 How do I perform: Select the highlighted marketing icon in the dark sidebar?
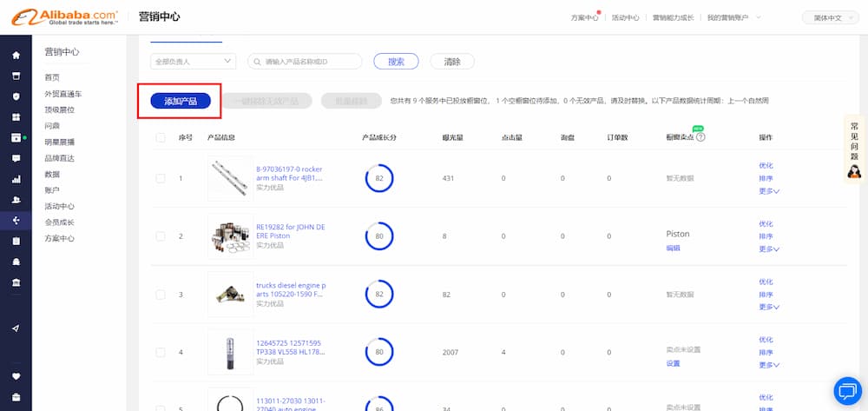pyautogui.click(x=16, y=221)
